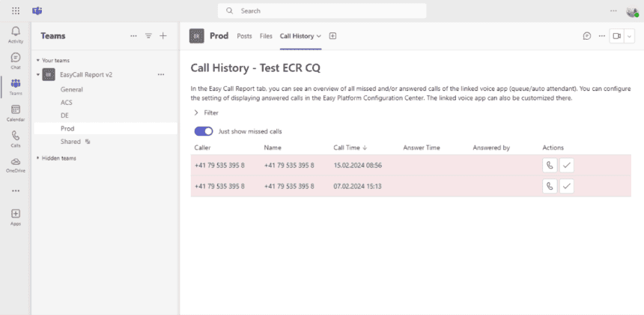
Task: Open Call History tab dropdown chevron
Action: (x=319, y=36)
